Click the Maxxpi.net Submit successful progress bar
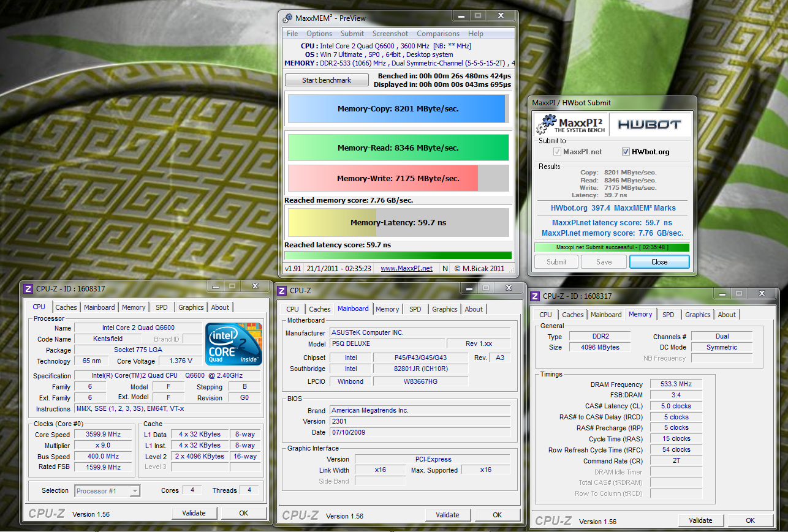 coord(612,247)
